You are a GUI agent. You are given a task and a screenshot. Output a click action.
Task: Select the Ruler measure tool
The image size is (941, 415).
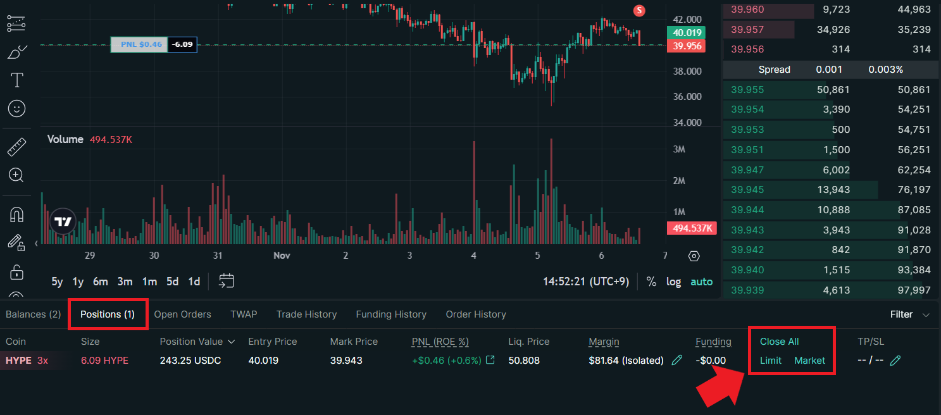(17, 148)
